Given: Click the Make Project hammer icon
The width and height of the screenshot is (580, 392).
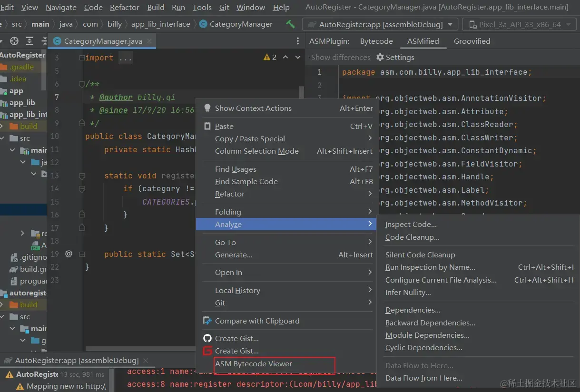Looking at the screenshot, I should click(x=290, y=24).
